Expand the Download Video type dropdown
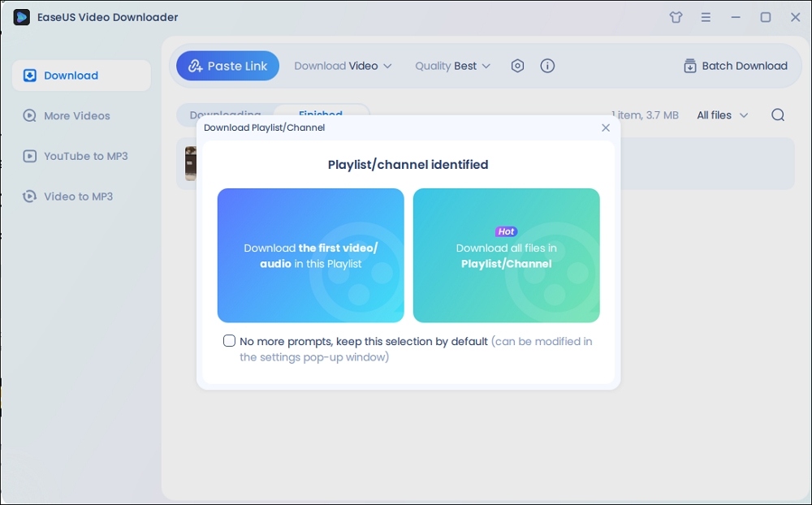This screenshot has height=505, width=812. click(343, 66)
